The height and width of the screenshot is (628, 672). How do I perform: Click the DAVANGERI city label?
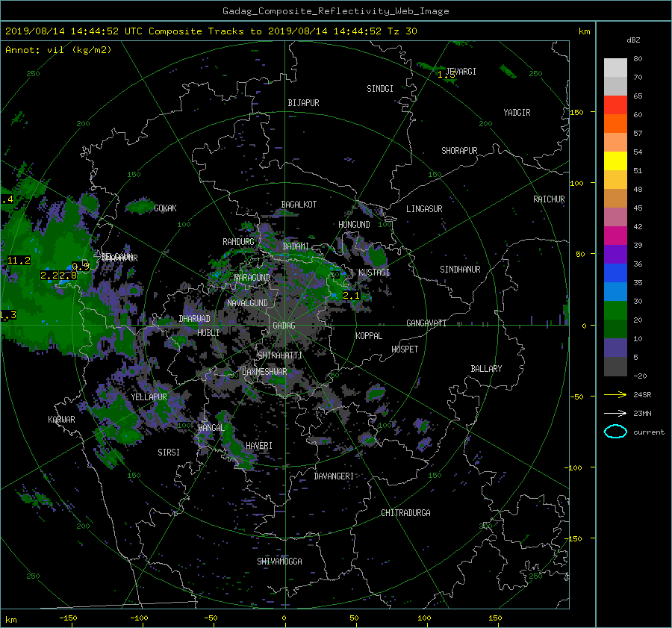click(x=334, y=476)
